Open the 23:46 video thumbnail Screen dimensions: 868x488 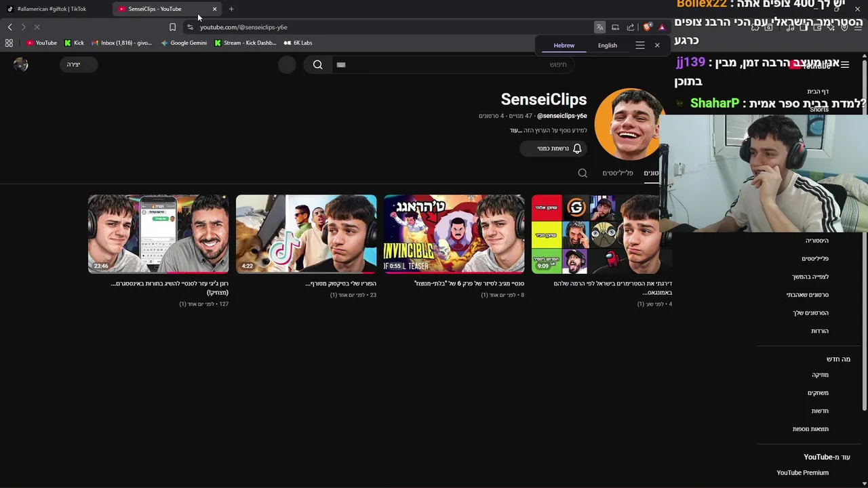[x=158, y=234]
